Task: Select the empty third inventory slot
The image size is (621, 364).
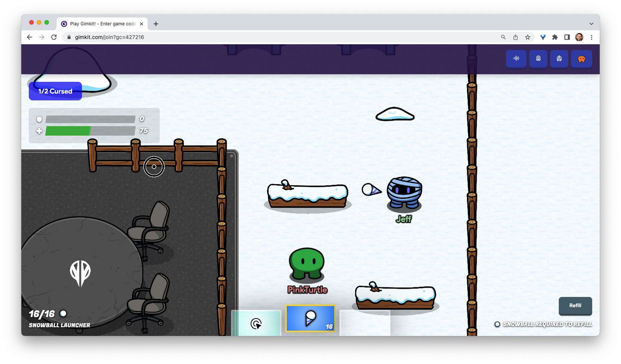Action: 365,323
